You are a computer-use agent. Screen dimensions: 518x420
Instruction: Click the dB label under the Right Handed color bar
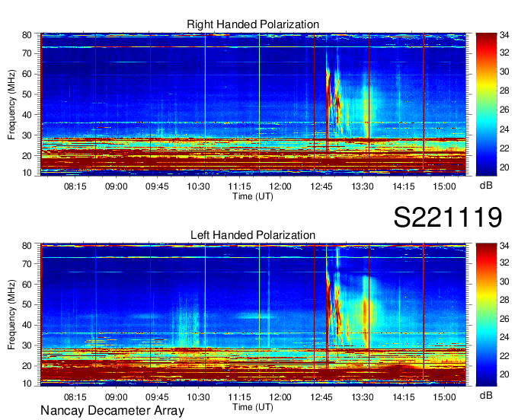coord(486,186)
